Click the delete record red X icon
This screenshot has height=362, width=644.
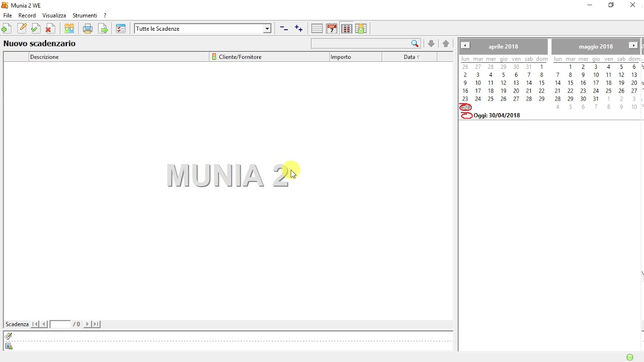[49, 29]
